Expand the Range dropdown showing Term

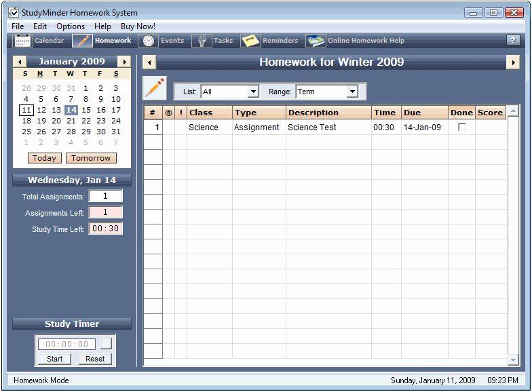coord(351,92)
